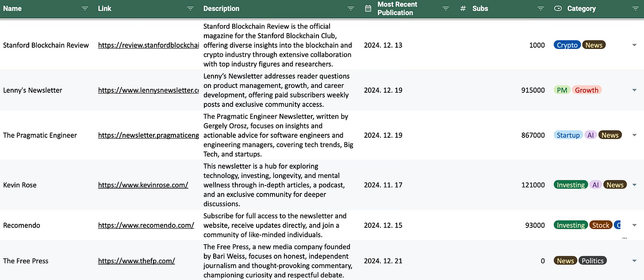Select the Stanford Blockchain Review description cell
Viewport: 644px width, 280px height.
[278, 45]
